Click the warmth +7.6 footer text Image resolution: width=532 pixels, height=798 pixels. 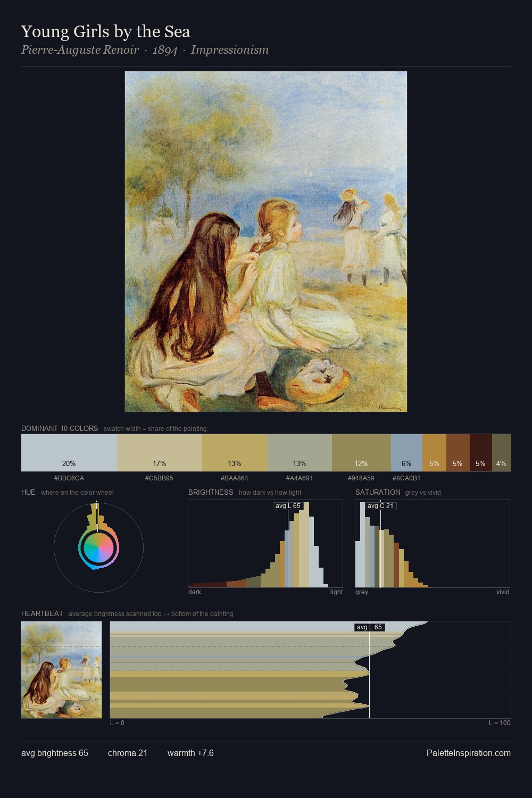[190, 753]
